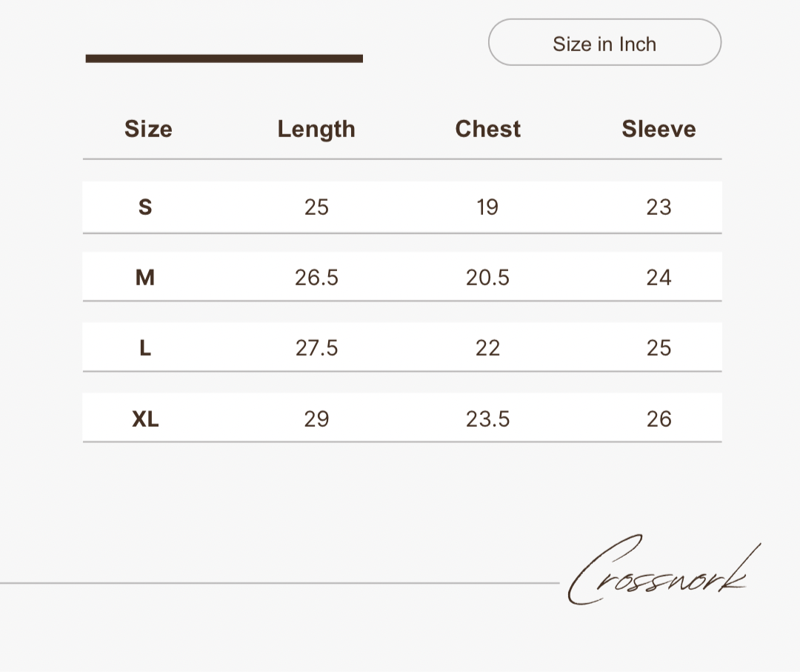The height and width of the screenshot is (672, 800).
Task: Click the Size in Inch button
Action: pyautogui.click(x=604, y=43)
